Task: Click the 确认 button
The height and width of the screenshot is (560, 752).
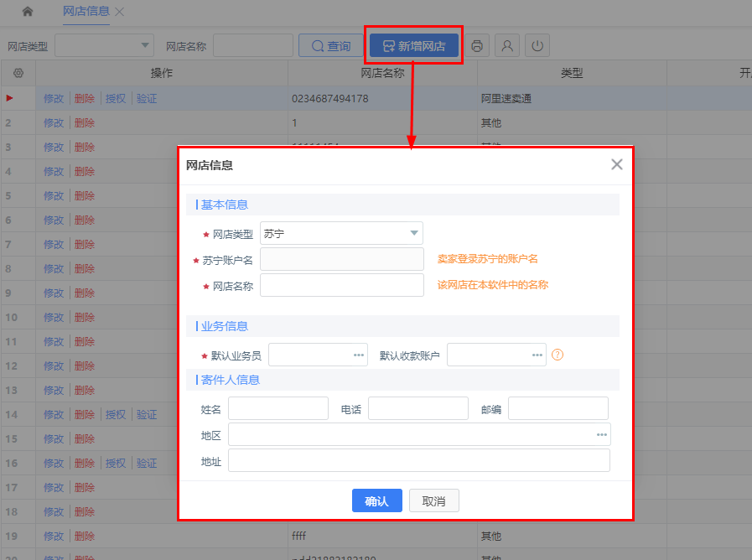Action: 377,500
